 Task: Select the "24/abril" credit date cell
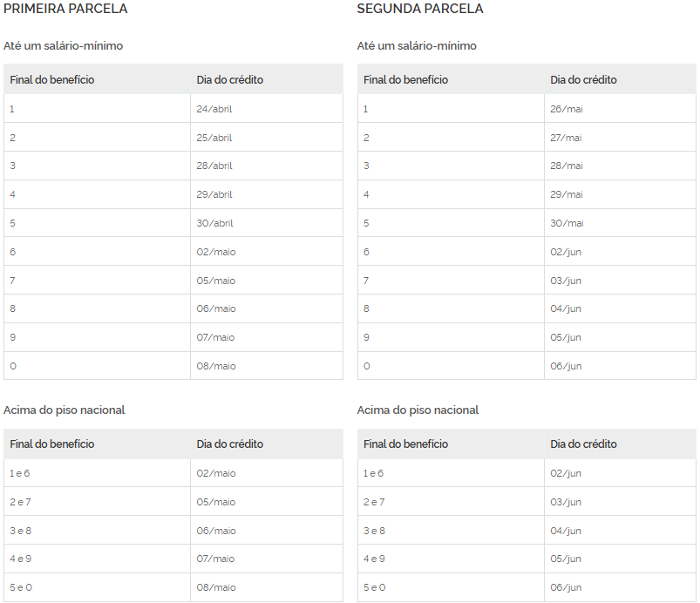pyautogui.click(x=214, y=109)
